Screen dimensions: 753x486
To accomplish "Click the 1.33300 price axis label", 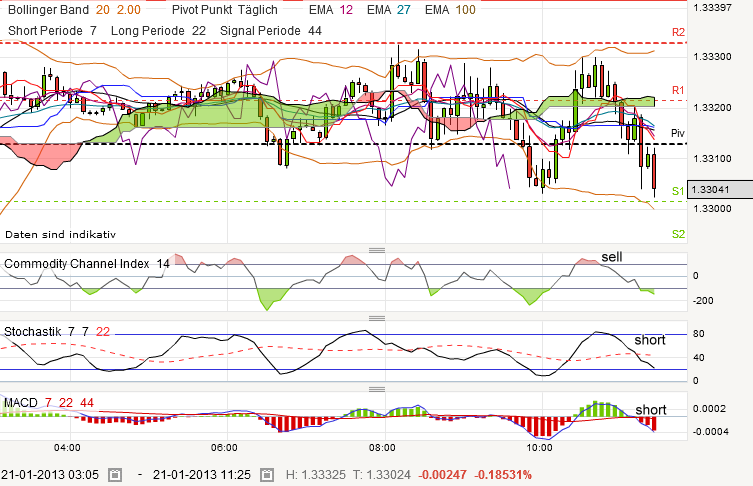I will 712,57.
